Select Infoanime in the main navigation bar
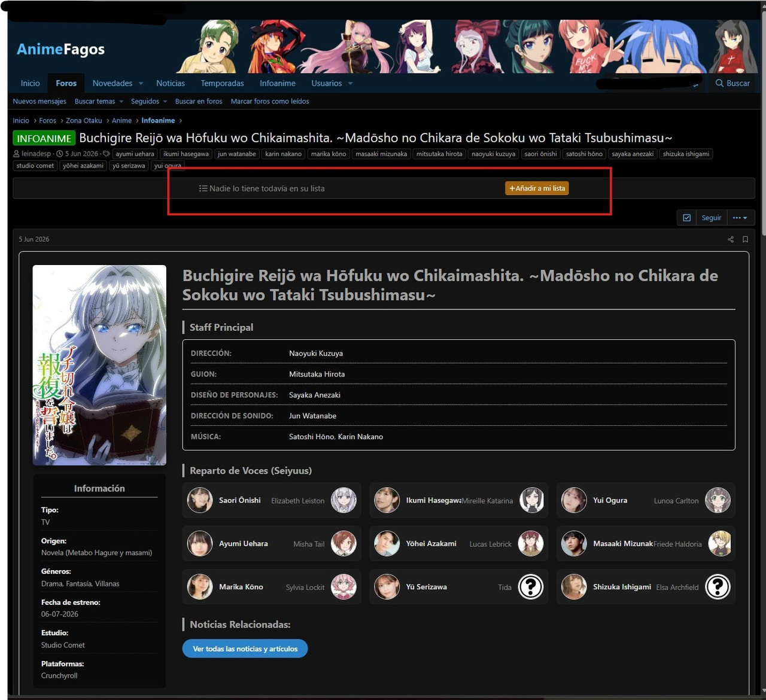Viewport: 766px width, 700px height. pyautogui.click(x=278, y=83)
